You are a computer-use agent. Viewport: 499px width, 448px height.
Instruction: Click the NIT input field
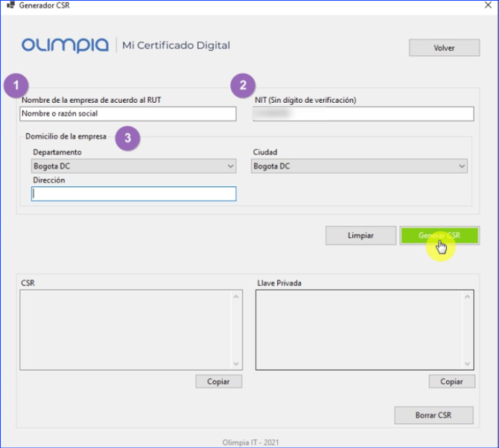pyautogui.click(x=363, y=114)
